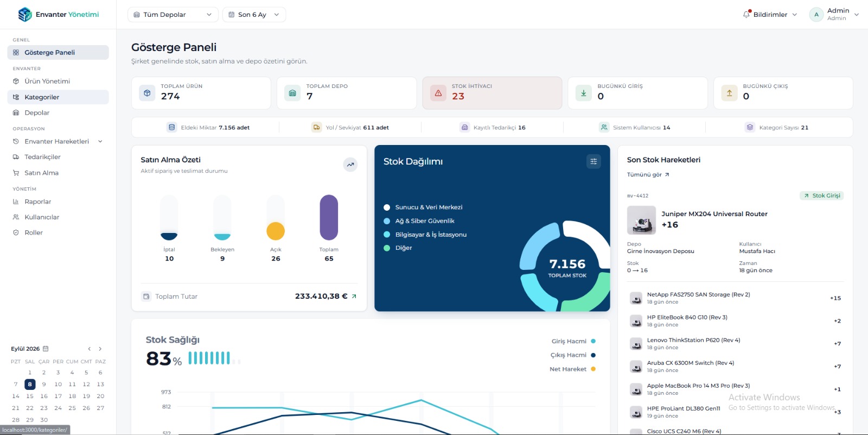Viewport: 868px width, 435px height.
Task: Open the Bildirimler bell notifications
Action: click(746, 15)
